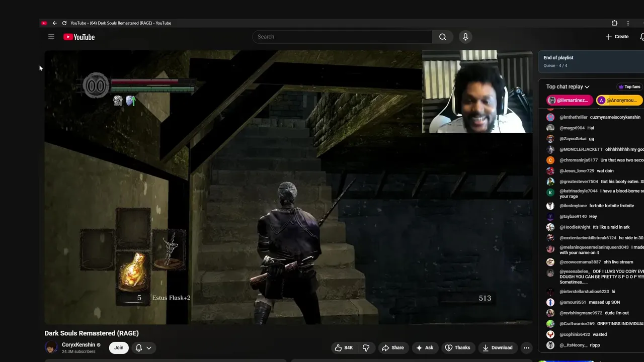
Task: Share the video
Action: [x=392, y=347]
